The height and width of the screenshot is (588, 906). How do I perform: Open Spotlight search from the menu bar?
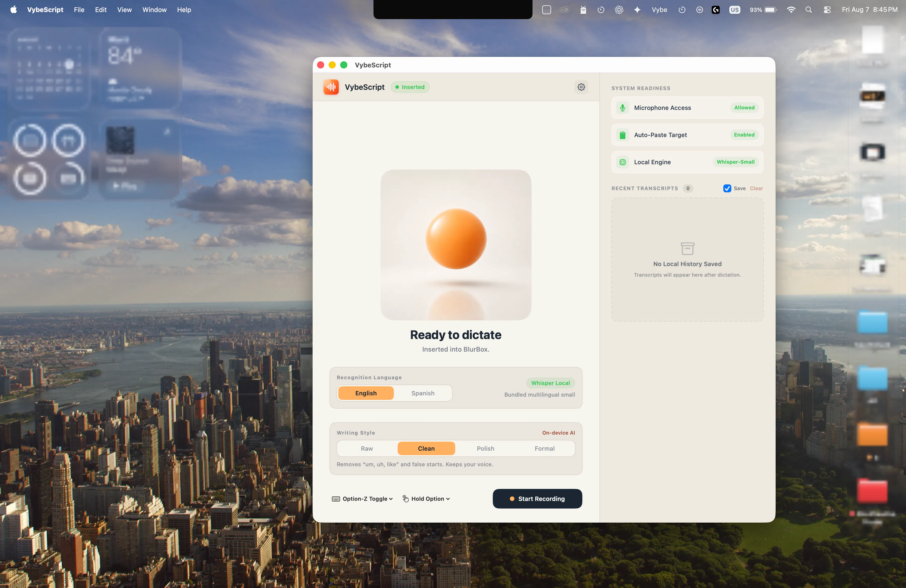click(809, 10)
